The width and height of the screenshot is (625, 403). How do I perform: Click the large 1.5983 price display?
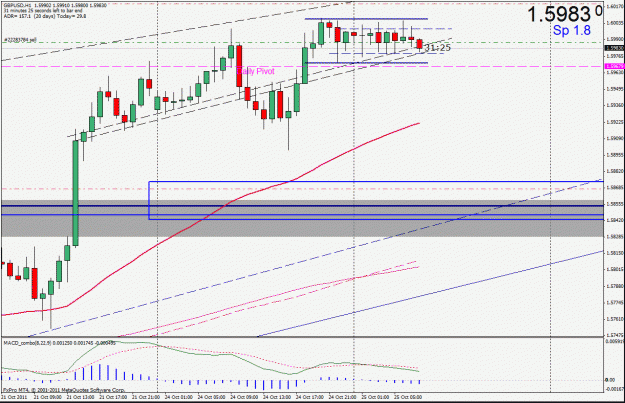(x=564, y=14)
